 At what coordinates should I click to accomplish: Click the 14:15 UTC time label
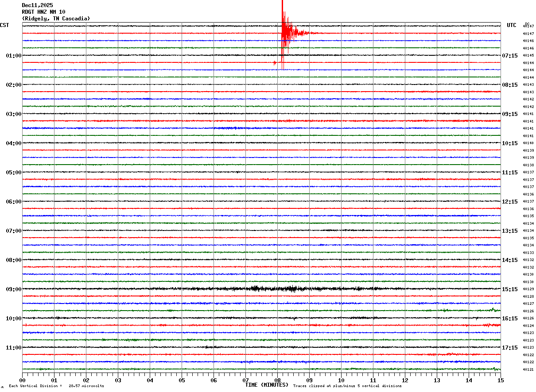click(510, 260)
